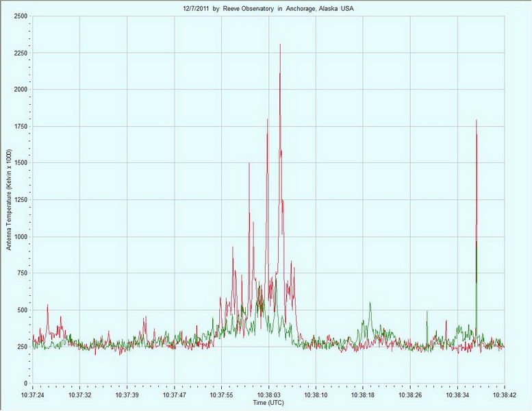Viewport: 532px width, 411px height.
Task: Click the 0 Y-axis tick label
Action: pos(26,384)
